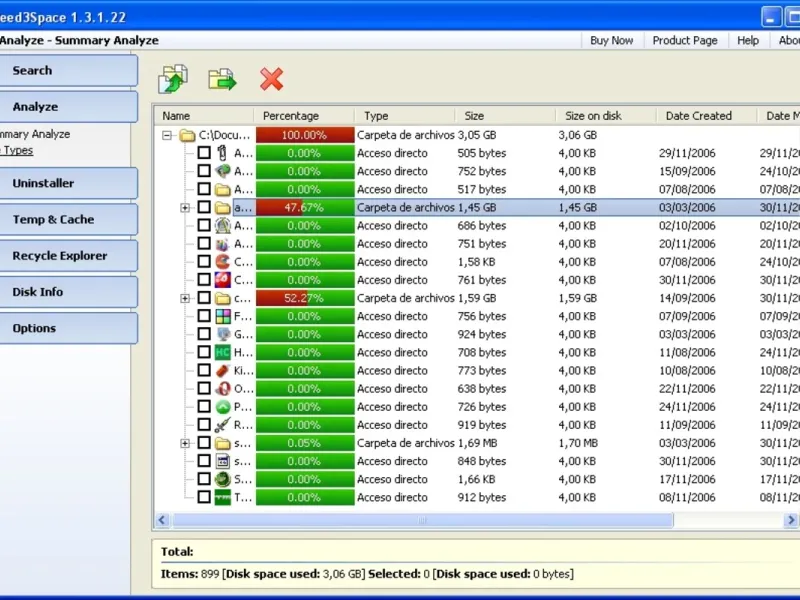Image resolution: width=800 pixels, height=600 pixels.
Task: Switch to the Search section
Action: click(x=68, y=70)
